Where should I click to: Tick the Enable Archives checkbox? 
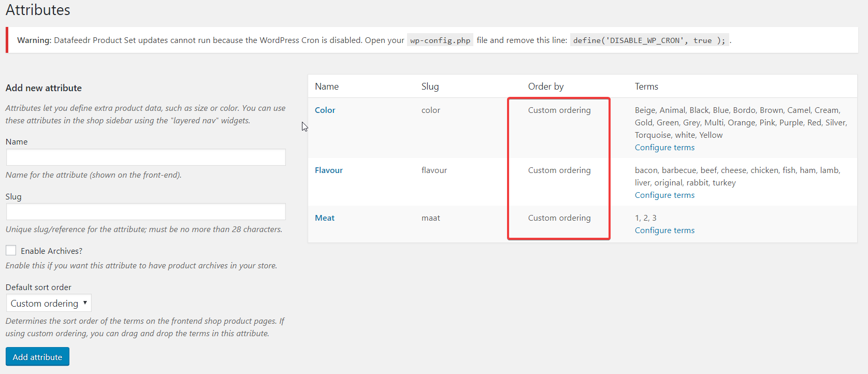(11, 251)
